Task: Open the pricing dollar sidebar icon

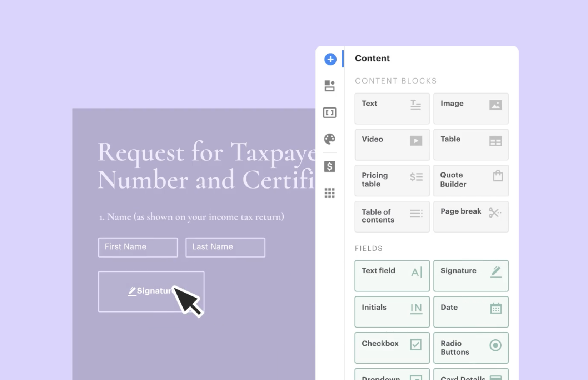Action: [329, 166]
